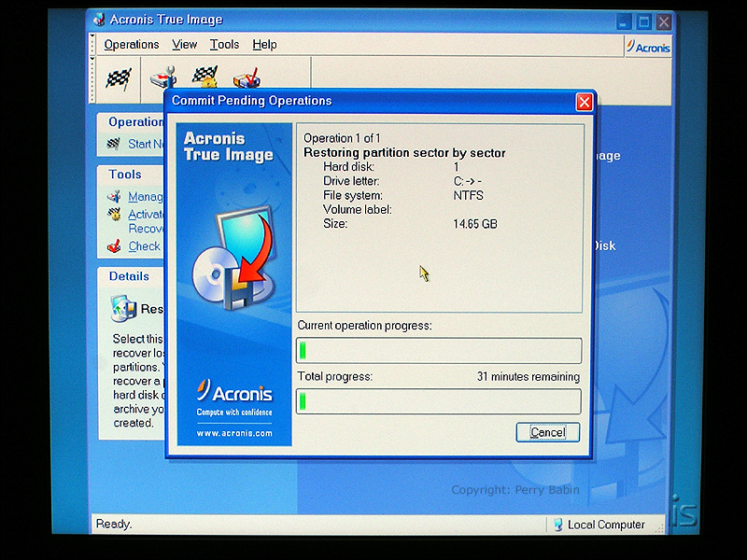Viewport: 747px width, 560px height.
Task: Click 'Restoring partition sector by sector' heading
Action: (404, 153)
